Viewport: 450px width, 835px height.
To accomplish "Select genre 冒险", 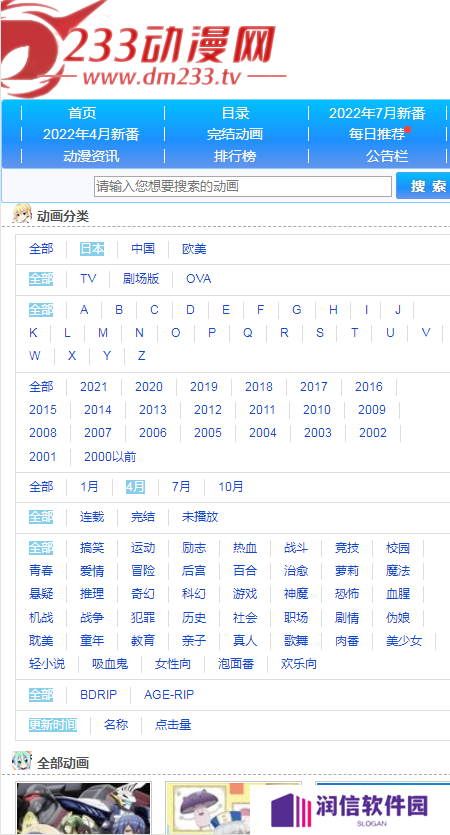I will [143, 570].
